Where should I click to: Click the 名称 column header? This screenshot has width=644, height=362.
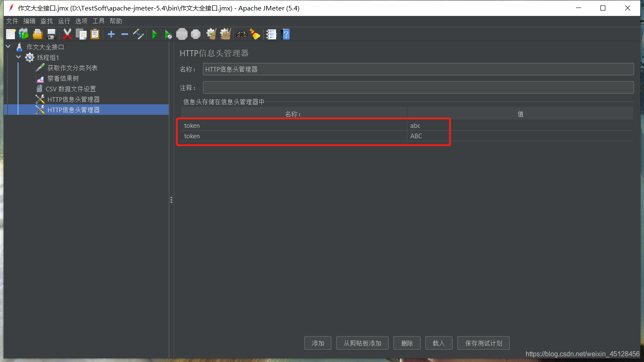pyautogui.click(x=294, y=114)
